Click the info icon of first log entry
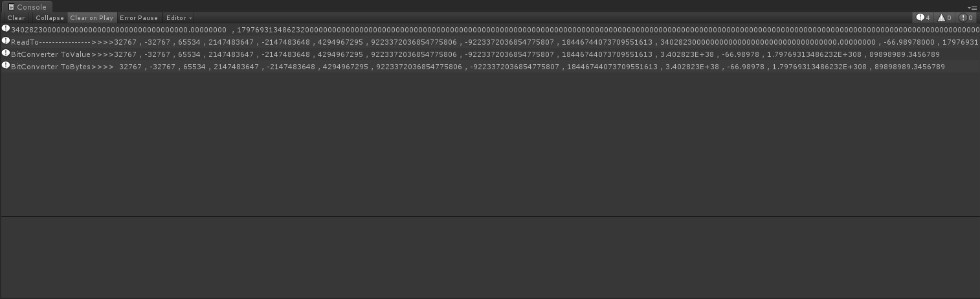The image size is (980, 299). coord(6,29)
